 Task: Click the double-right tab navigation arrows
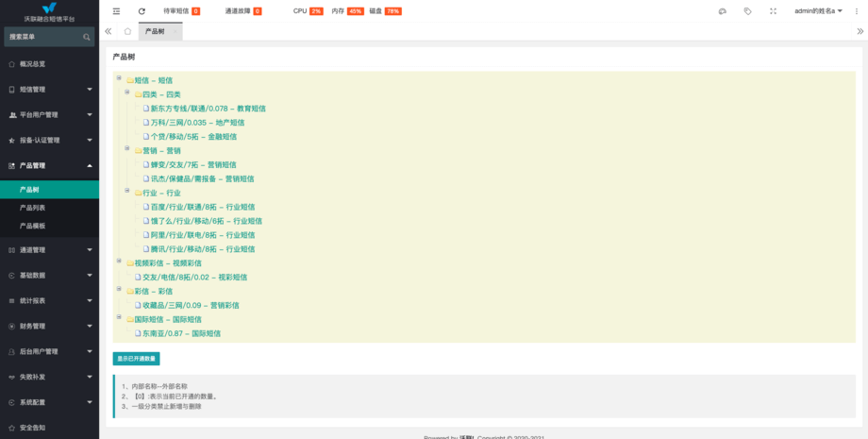pyautogui.click(x=860, y=31)
